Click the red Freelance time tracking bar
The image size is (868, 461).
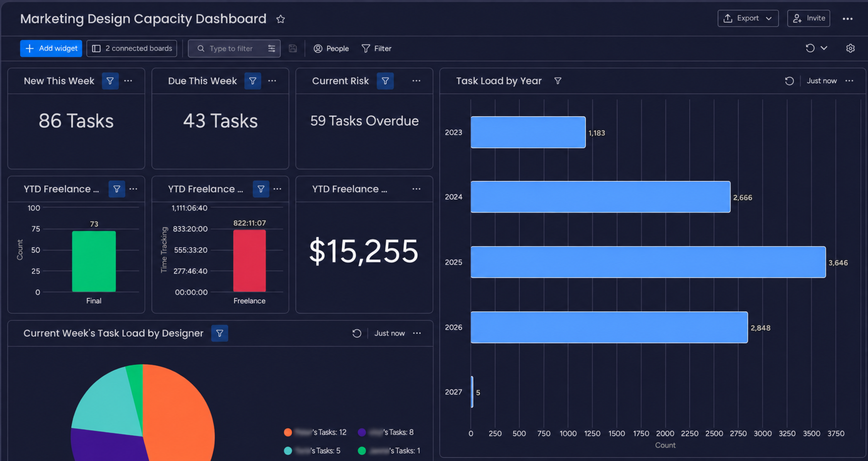[250, 261]
